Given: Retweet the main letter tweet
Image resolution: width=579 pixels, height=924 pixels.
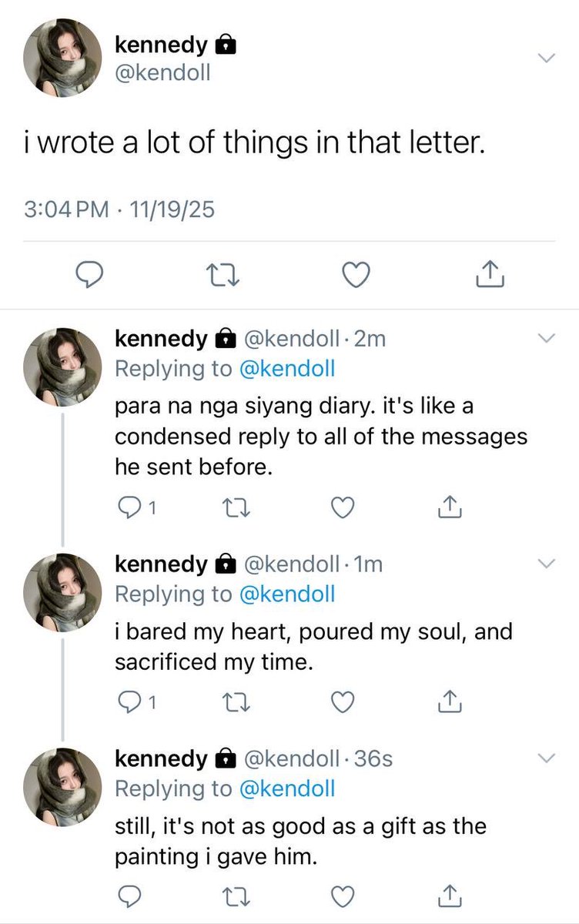Looking at the screenshot, I should pyautogui.click(x=223, y=273).
